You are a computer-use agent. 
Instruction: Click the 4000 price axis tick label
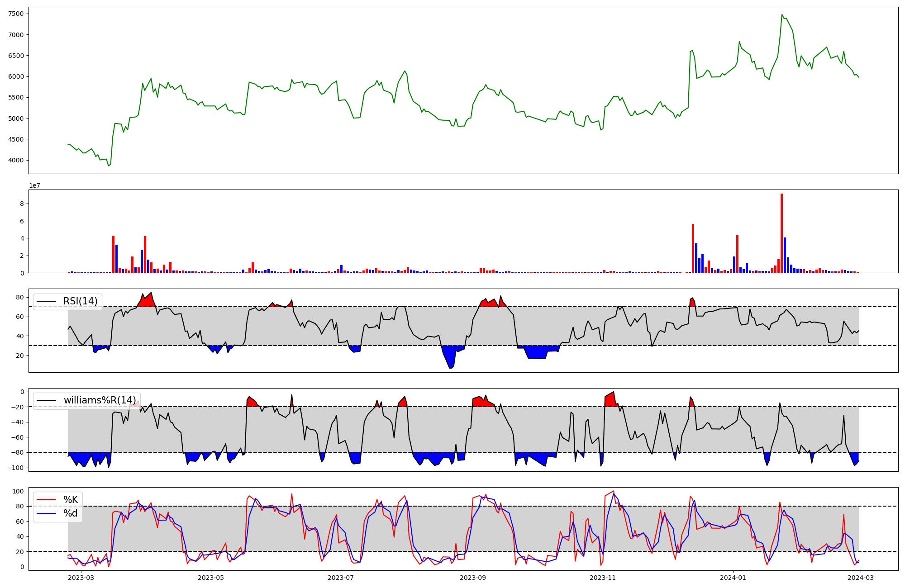click(x=16, y=160)
